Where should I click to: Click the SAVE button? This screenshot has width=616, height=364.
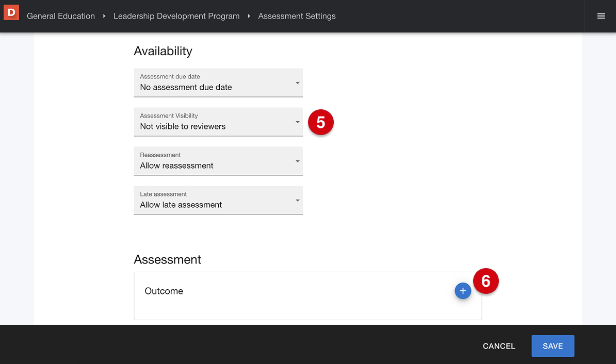pos(553,346)
